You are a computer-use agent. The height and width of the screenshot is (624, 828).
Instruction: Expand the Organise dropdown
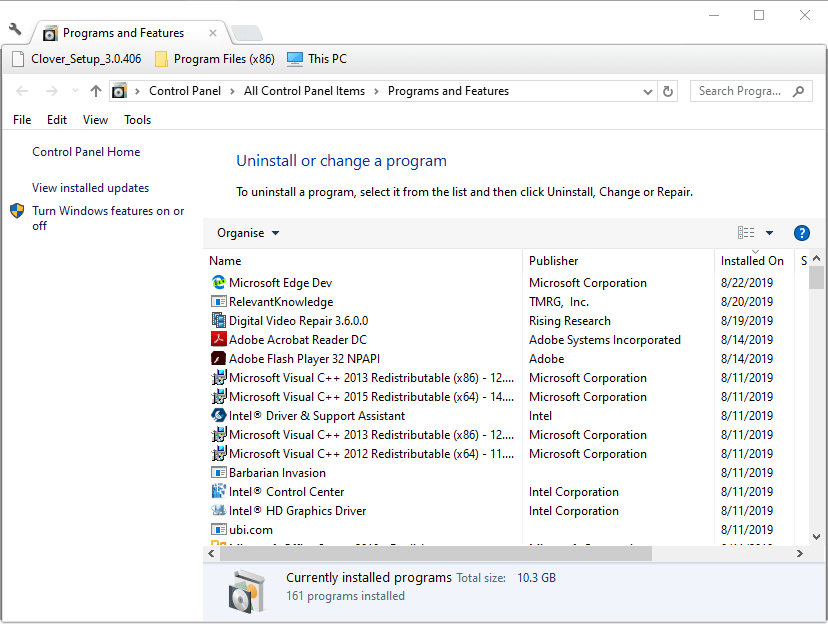pyautogui.click(x=248, y=233)
